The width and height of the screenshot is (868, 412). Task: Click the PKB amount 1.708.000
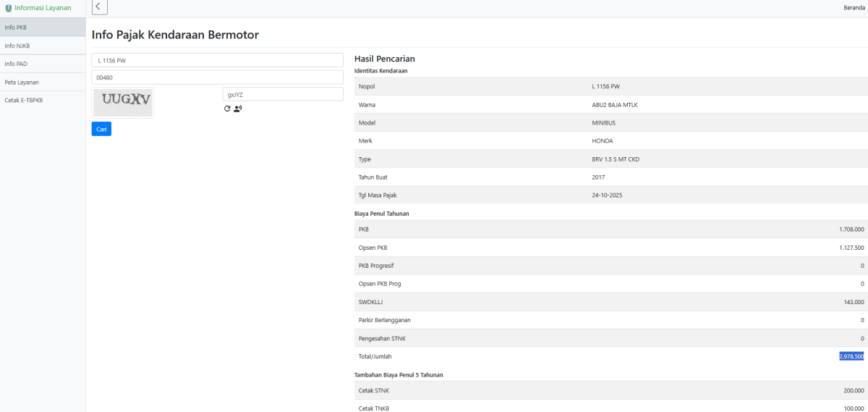pos(851,230)
